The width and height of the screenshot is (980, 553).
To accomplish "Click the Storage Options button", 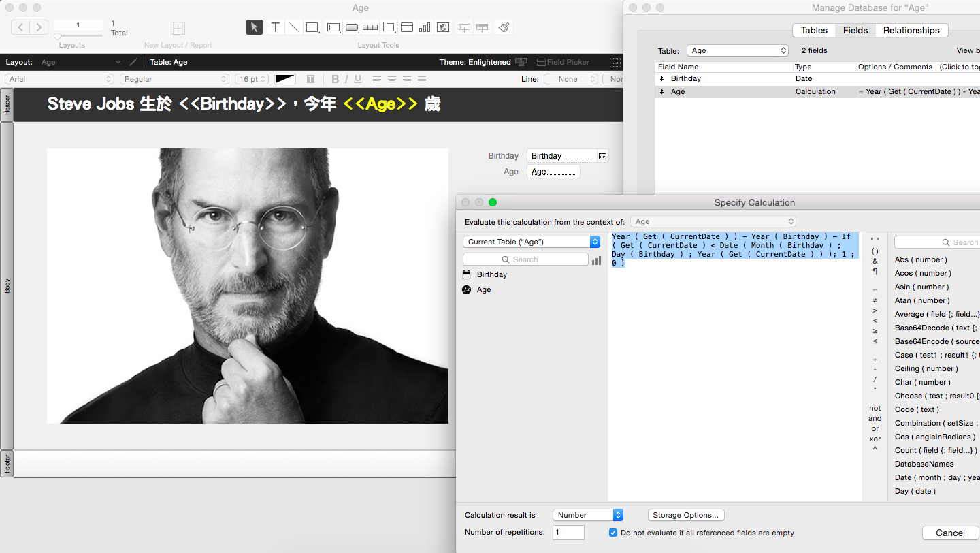I will point(685,515).
